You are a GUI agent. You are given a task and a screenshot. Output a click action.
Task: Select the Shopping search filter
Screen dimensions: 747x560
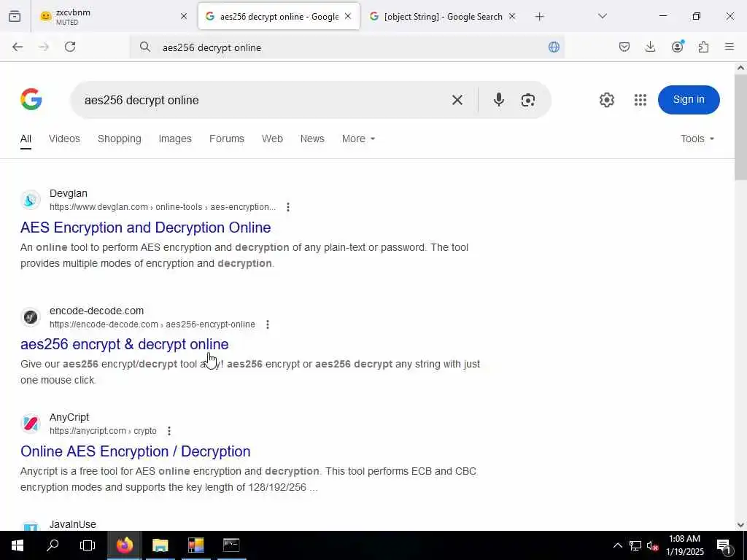point(120,139)
